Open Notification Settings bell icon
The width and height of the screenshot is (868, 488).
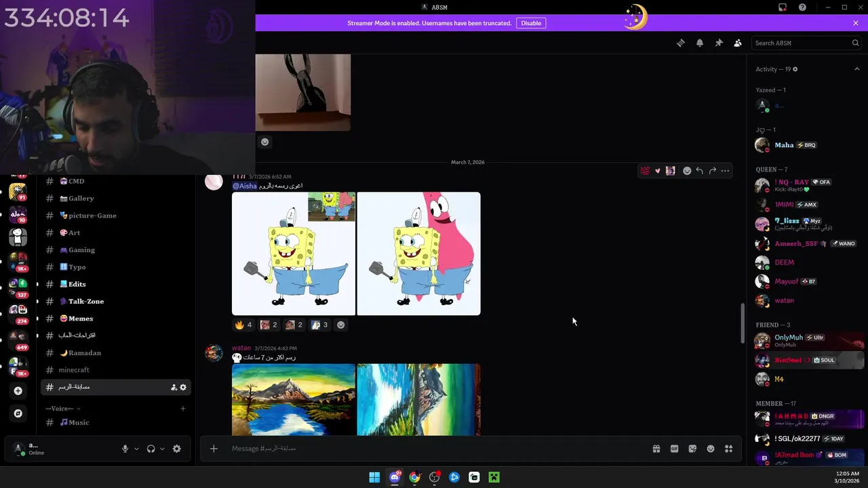point(699,43)
